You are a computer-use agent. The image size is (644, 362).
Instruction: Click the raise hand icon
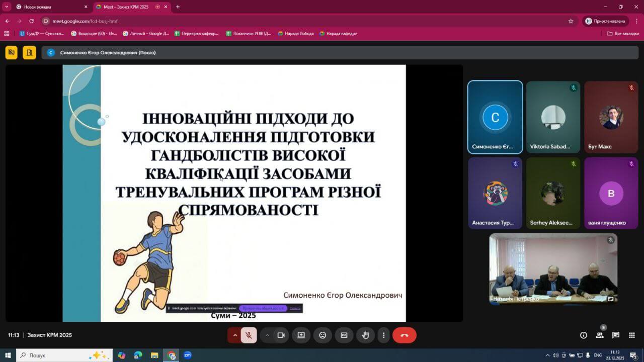point(366,335)
